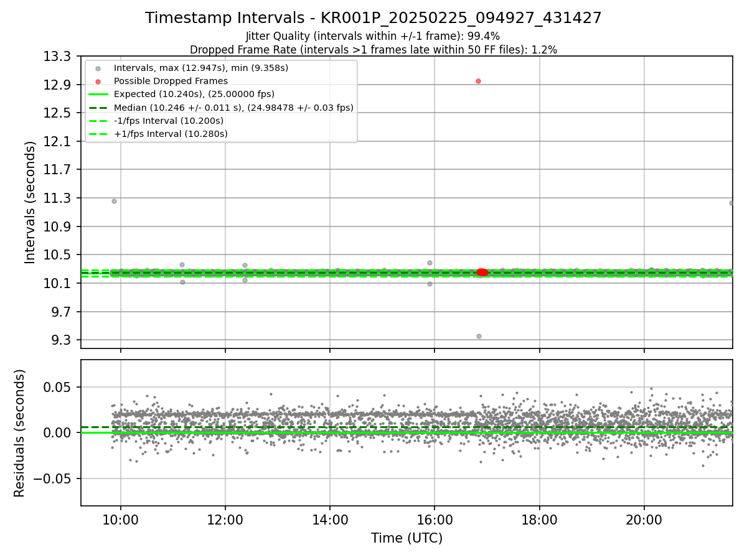The image size is (747, 560).
Task: Click the plot title 'Timestamp Intervals - KR001P_20250225_094927_431427'
Action: click(374, 18)
